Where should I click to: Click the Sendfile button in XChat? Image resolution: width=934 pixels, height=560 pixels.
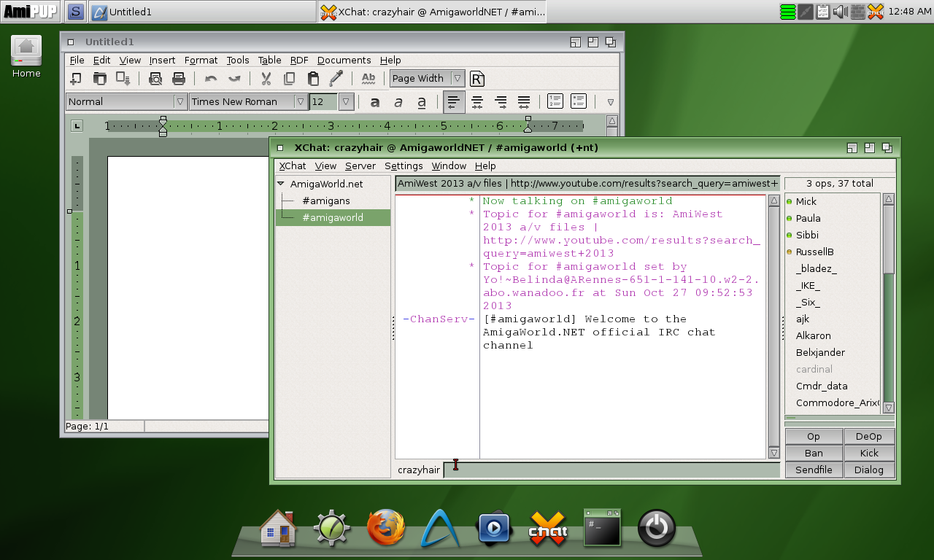pyautogui.click(x=814, y=470)
